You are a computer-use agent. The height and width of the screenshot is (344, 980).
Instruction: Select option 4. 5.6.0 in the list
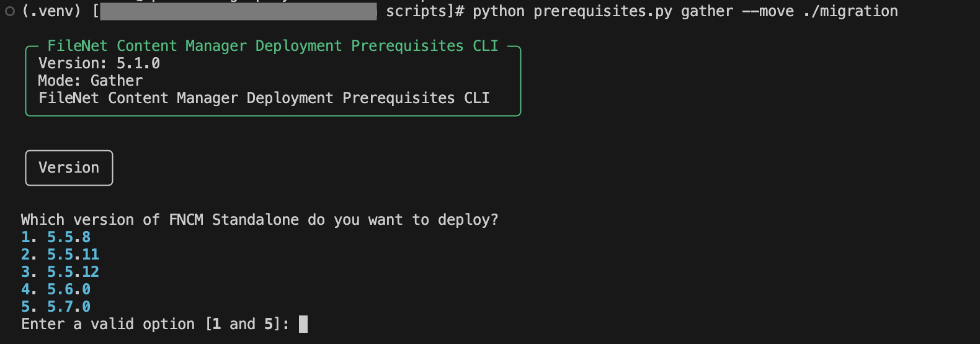(x=56, y=289)
